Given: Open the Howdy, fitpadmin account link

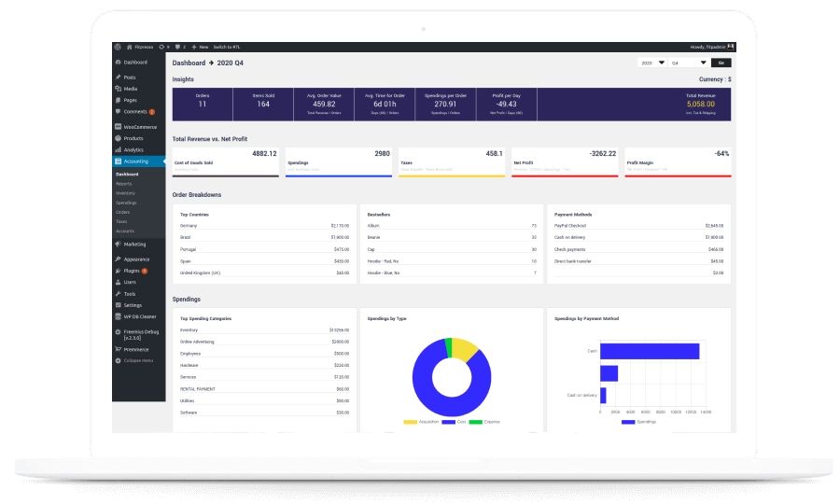Looking at the screenshot, I should click(x=707, y=47).
